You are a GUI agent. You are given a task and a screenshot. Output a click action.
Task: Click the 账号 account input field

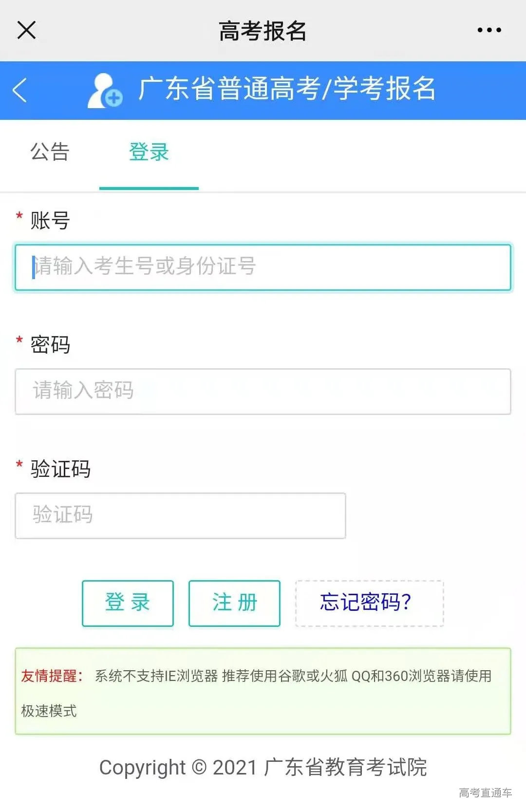click(263, 267)
